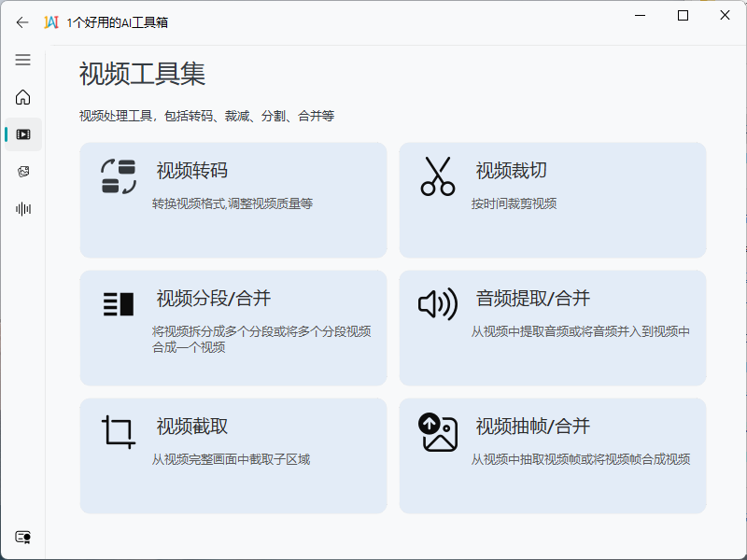Click description 从视频完整画面中截取子区域

click(231, 459)
